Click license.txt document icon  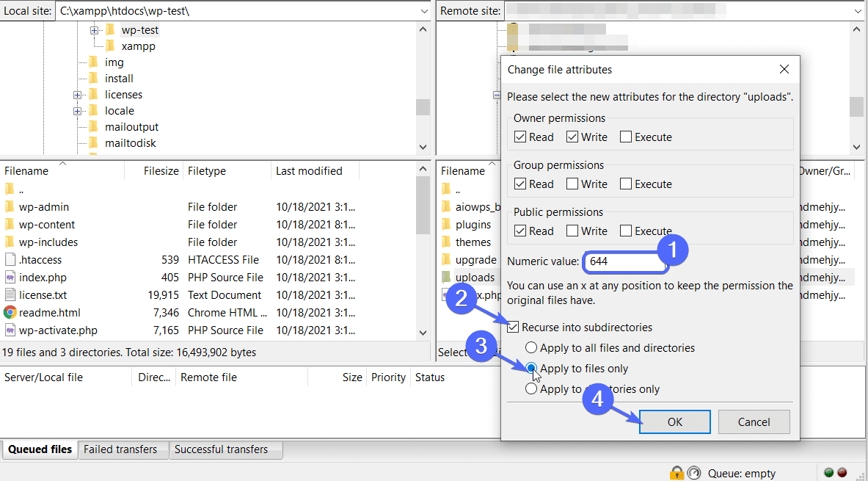click(10, 294)
